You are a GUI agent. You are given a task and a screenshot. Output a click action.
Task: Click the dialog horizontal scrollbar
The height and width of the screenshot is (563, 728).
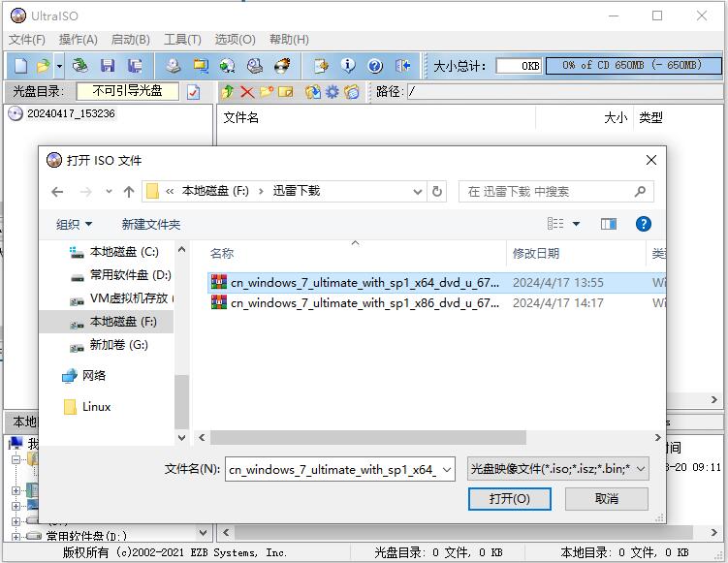pos(367,437)
